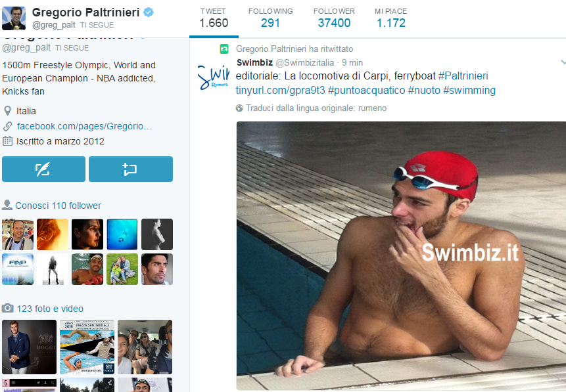Open the man in blue suit photo thumbnail
This screenshot has width=566, height=392.
[x=29, y=347]
